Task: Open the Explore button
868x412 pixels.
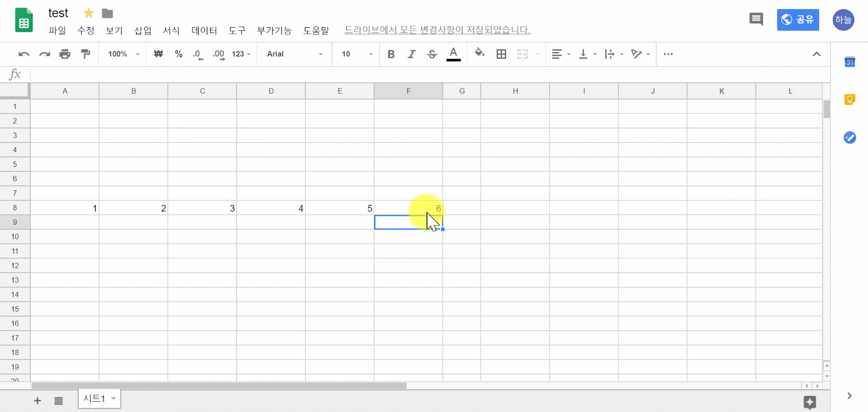Action: coord(810,402)
